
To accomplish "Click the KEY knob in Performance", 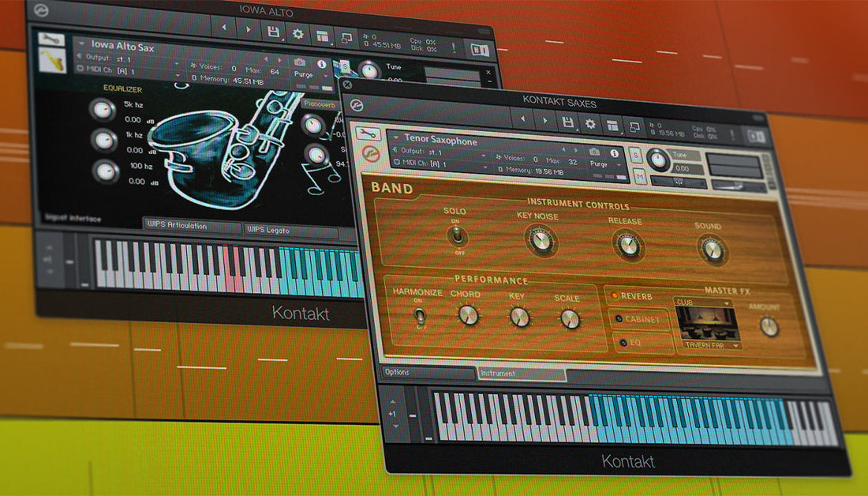I will point(519,317).
